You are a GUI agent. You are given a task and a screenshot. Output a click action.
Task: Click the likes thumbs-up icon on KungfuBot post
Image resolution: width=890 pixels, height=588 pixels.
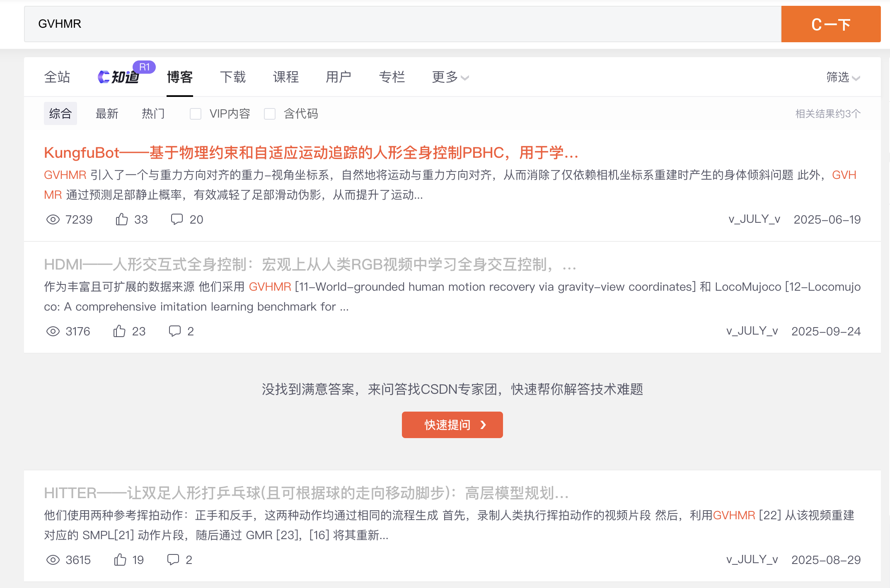(x=121, y=219)
